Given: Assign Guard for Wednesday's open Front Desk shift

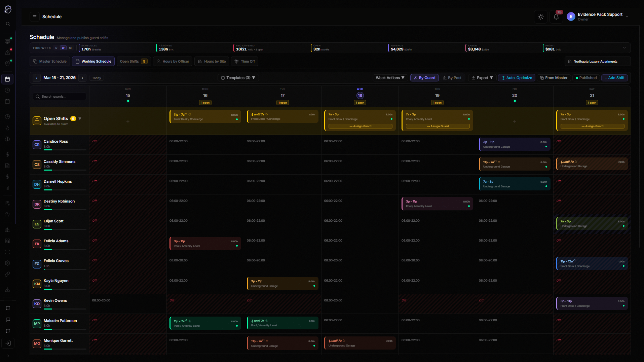Looking at the screenshot, I should click(x=359, y=126).
